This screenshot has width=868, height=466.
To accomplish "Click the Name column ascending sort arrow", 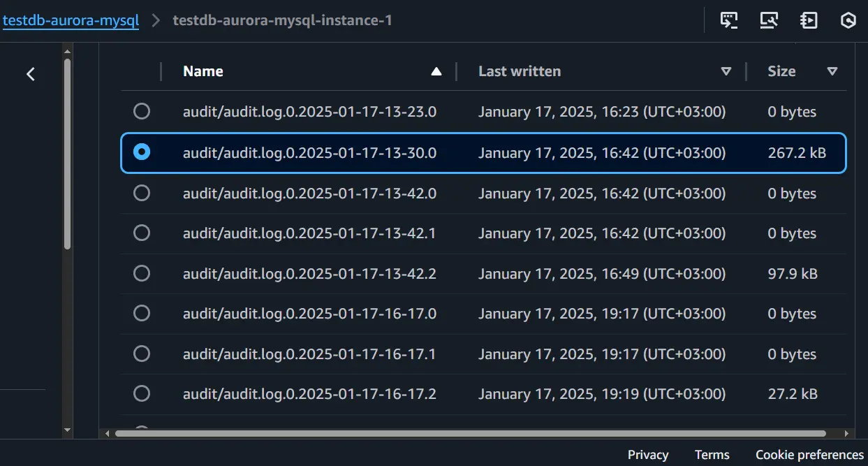I will (x=436, y=71).
